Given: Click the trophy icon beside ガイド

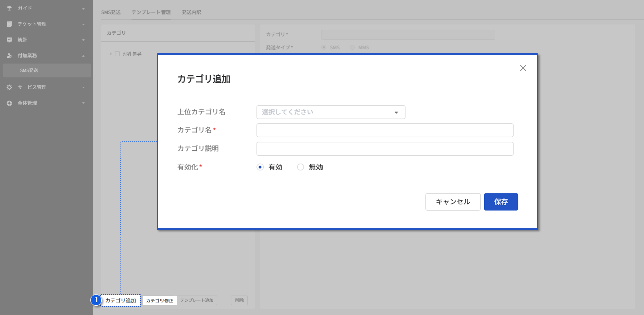Looking at the screenshot, I should [x=9, y=8].
